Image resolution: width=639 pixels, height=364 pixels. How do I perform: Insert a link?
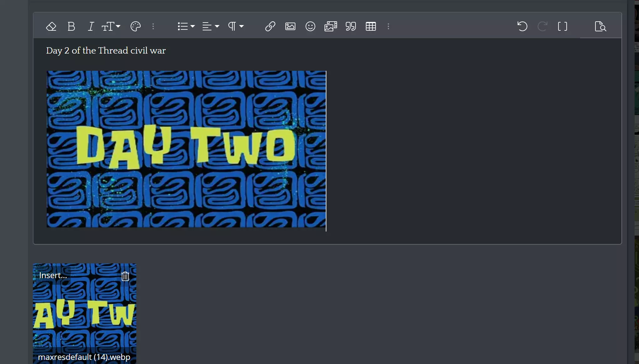coord(270,26)
